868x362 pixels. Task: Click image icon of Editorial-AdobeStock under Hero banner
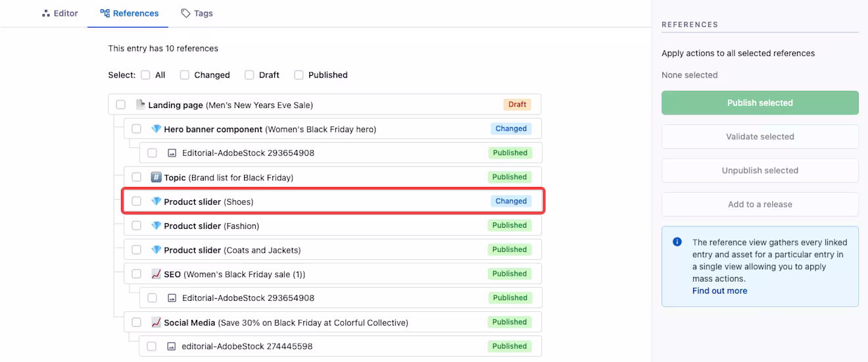[172, 153]
